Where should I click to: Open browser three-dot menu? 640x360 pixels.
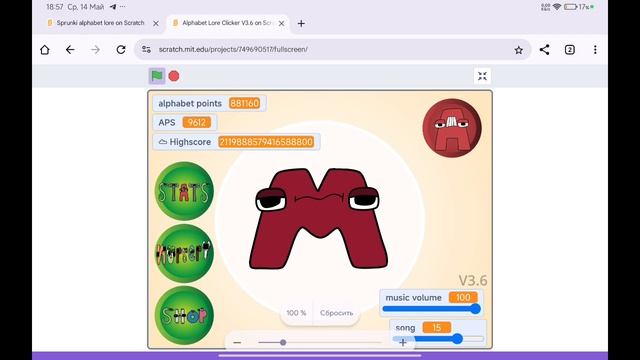click(595, 50)
